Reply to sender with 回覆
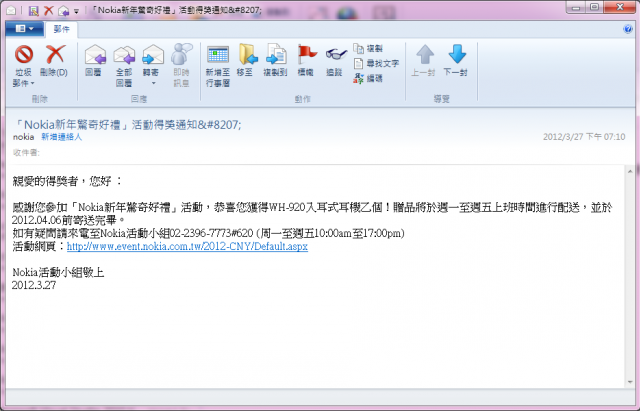 click(x=95, y=61)
